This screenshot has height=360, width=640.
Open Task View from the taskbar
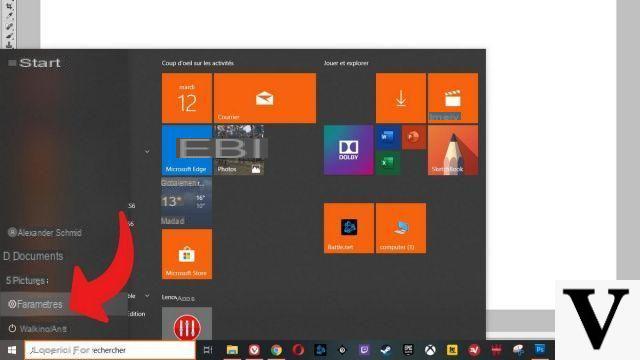[x=208, y=350]
